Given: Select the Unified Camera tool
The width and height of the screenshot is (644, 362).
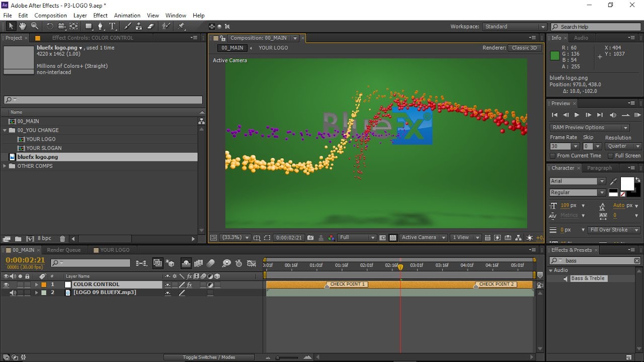Looking at the screenshot, I should [x=62, y=26].
